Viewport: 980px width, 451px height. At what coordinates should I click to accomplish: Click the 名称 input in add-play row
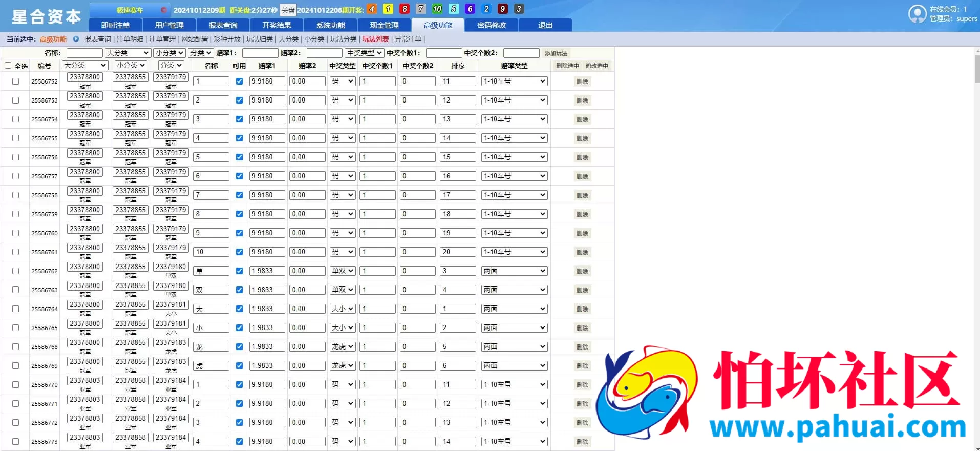(x=84, y=53)
